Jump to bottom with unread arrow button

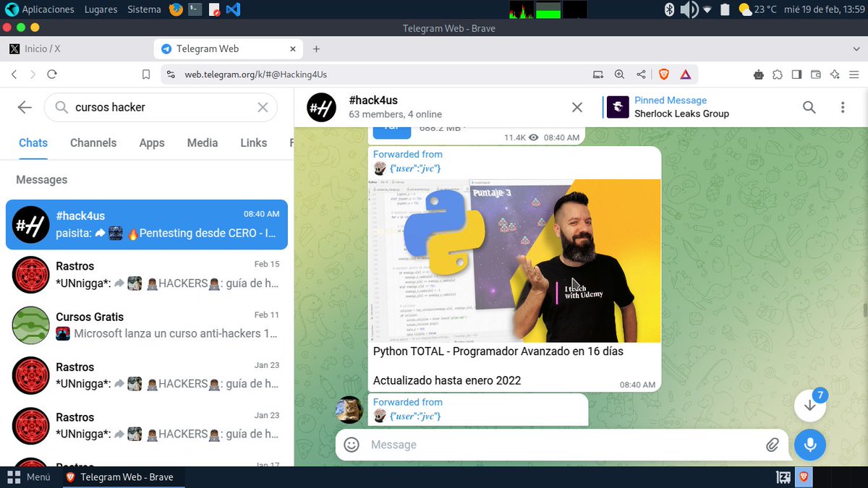[810, 405]
